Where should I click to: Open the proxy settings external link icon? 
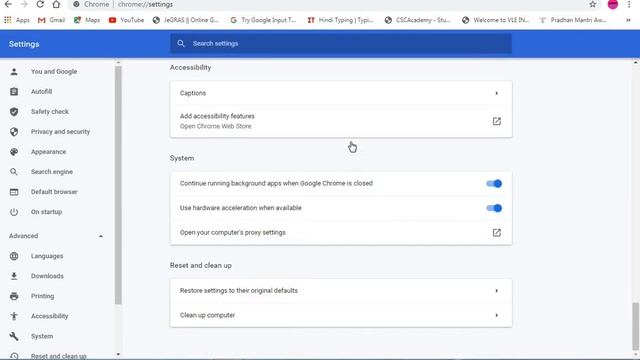[x=497, y=233]
